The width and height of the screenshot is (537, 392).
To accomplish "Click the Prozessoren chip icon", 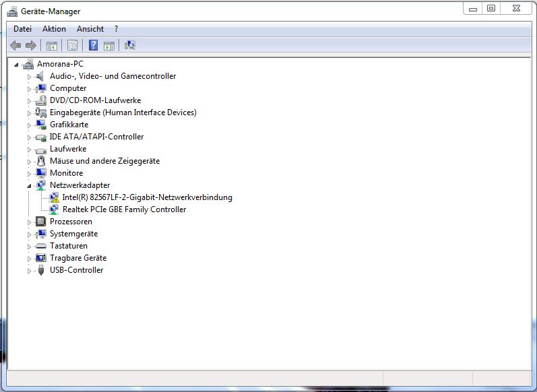I will pyautogui.click(x=40, y=222).
